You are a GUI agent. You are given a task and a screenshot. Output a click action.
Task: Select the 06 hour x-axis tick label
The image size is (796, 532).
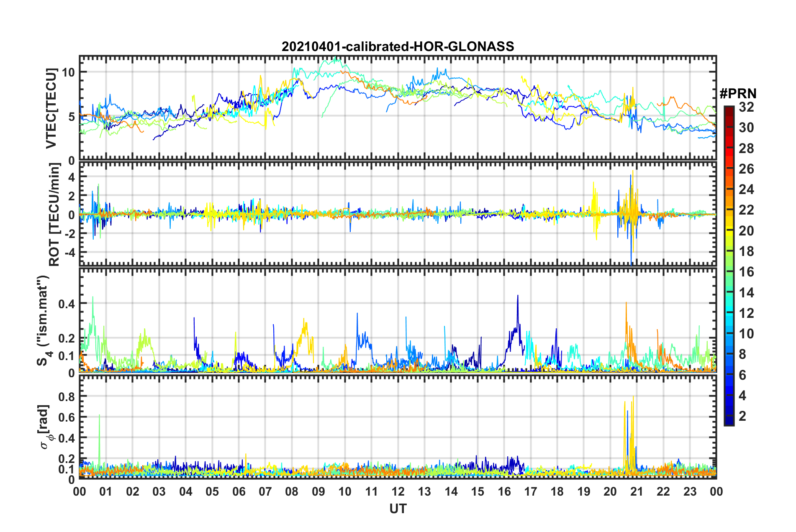click(239, 491)
